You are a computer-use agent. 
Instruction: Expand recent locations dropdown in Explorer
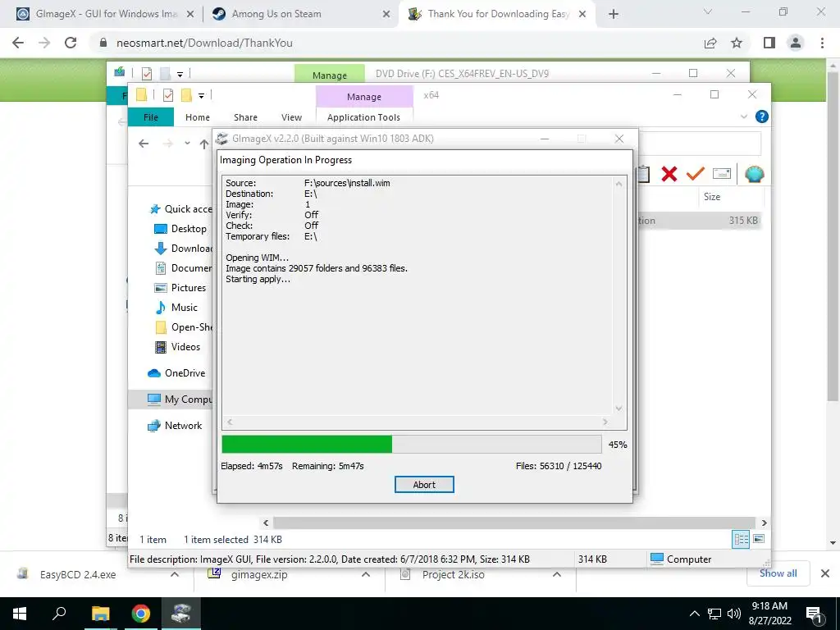pyautogui.click(x=187, y=144)
